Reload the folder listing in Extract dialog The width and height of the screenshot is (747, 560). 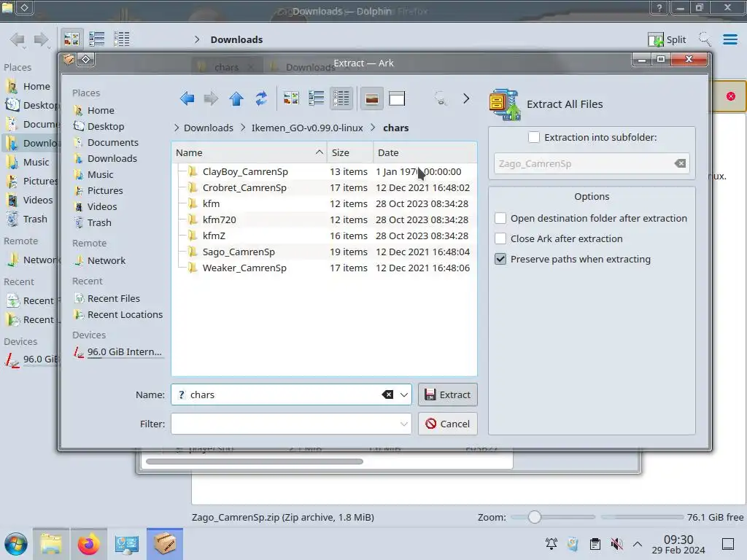[261, 98]
